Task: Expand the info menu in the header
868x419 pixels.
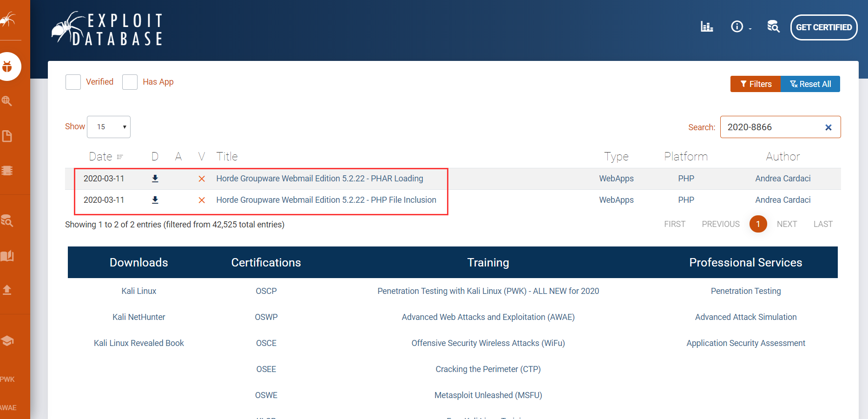Action: tap(740, 27)
